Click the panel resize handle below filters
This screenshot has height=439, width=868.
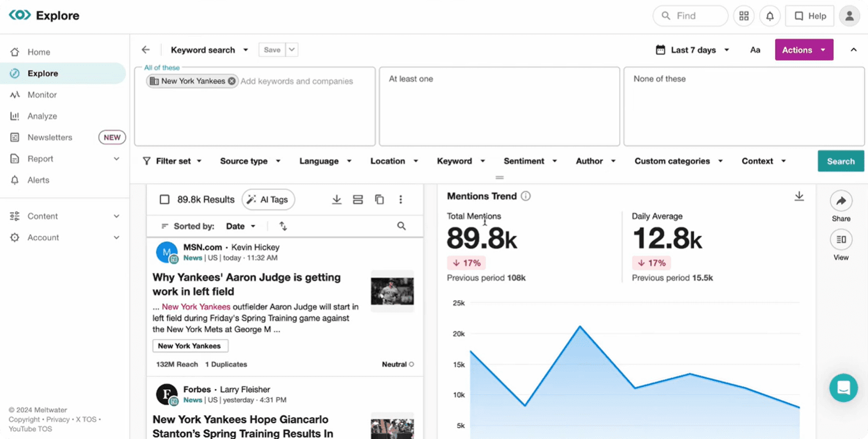(499, 178)
